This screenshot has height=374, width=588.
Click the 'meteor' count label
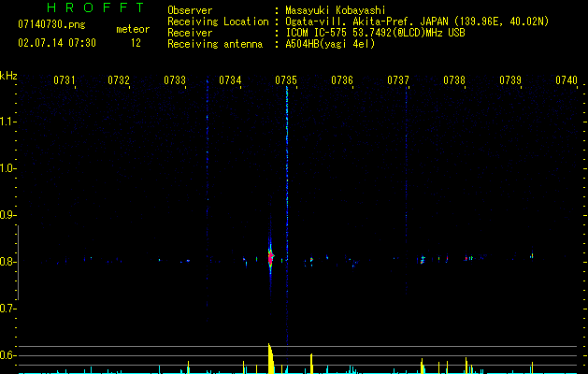133,29
